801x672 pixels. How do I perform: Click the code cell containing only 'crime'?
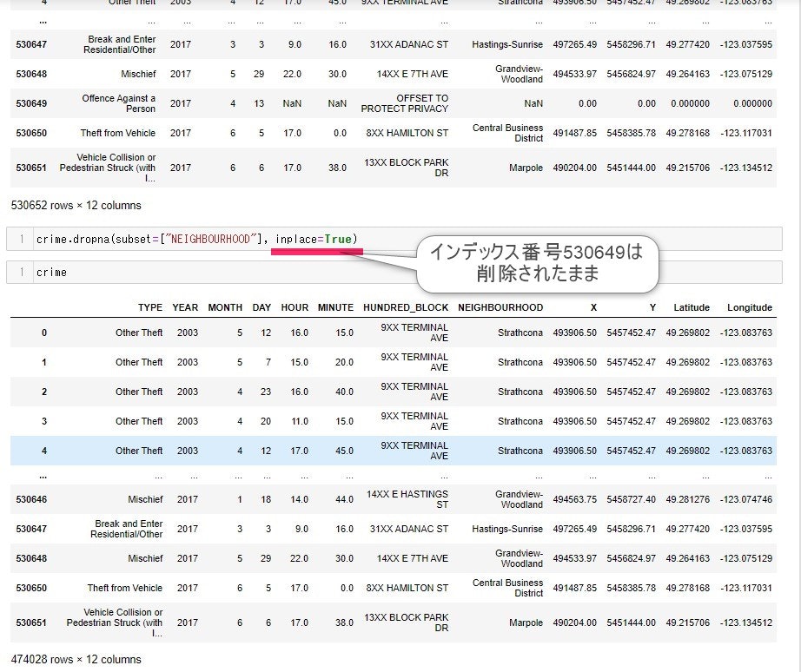(394, 272)
